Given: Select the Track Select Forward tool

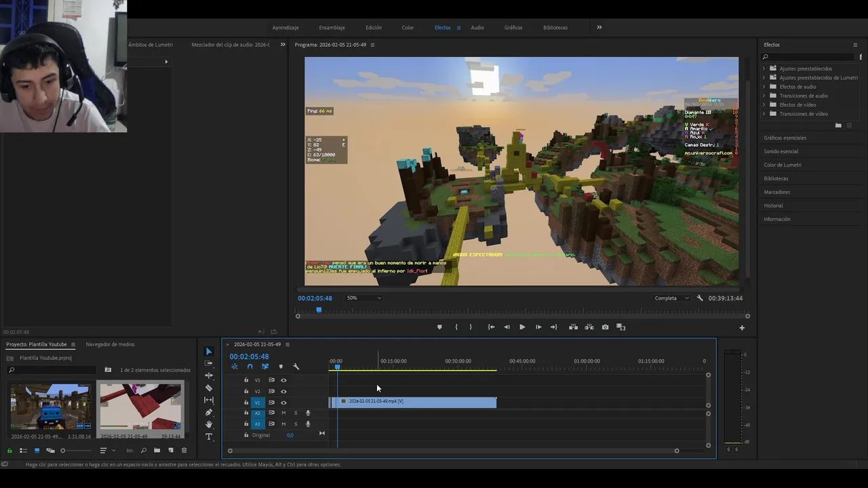Looking at the screenshot, I should pos(209,363).
